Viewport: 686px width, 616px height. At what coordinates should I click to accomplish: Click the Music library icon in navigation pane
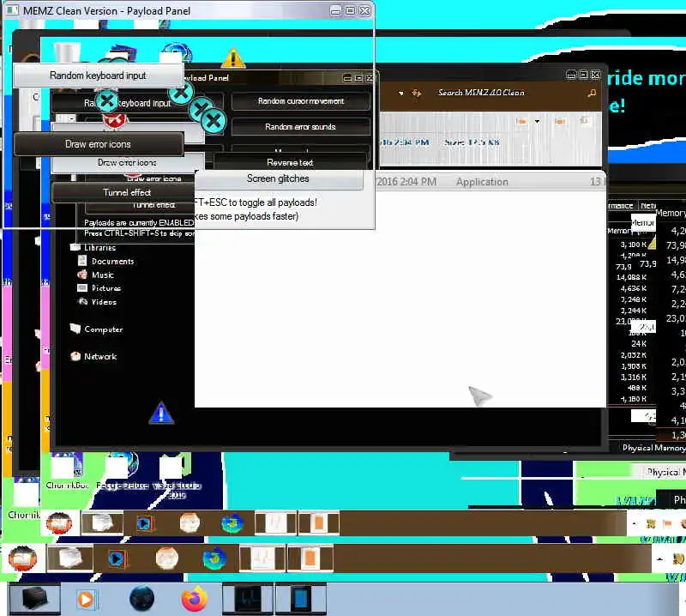tap(82, 275)
